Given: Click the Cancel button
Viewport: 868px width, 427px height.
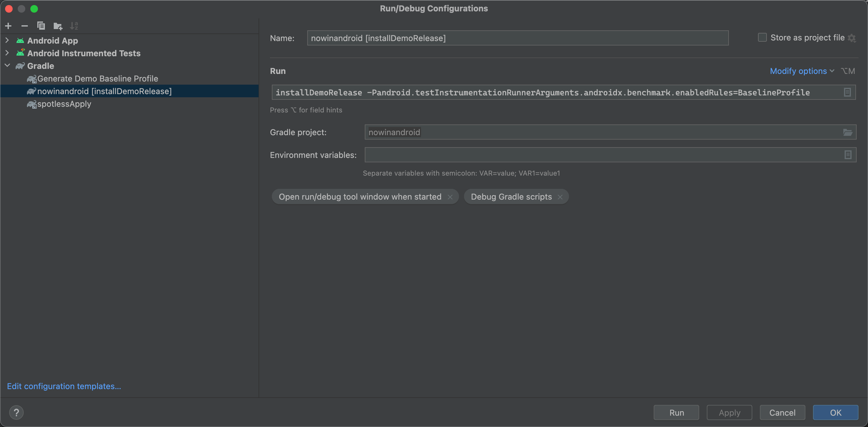Looking at the screenshot, I should click(x=783, y=412).
